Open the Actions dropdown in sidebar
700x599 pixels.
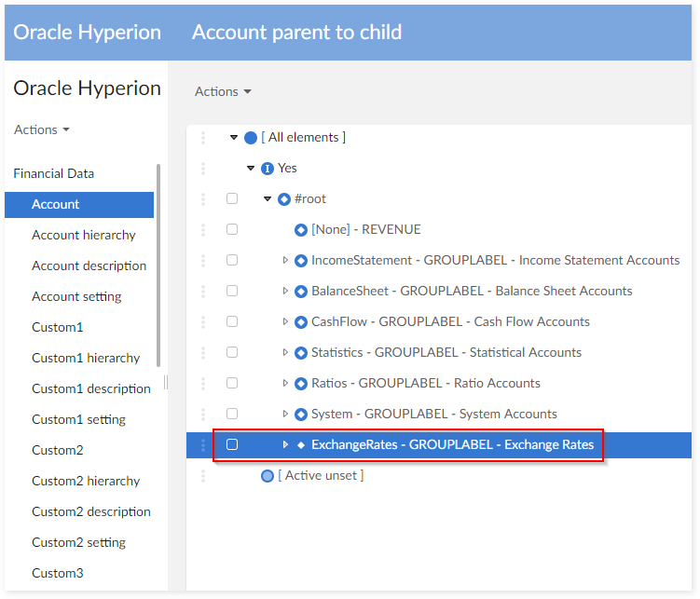pyautogui.click(x=42, y=130)
